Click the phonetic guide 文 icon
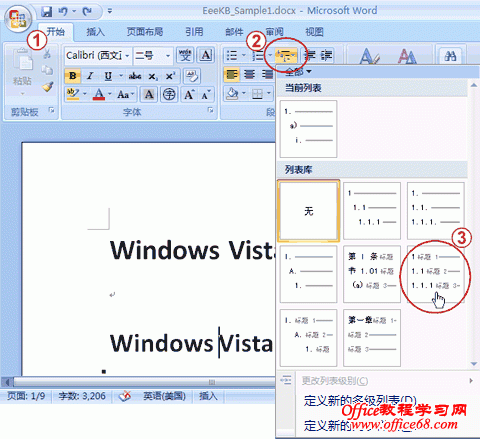Screen dimensions: 480x439 [x=185, y=55]
